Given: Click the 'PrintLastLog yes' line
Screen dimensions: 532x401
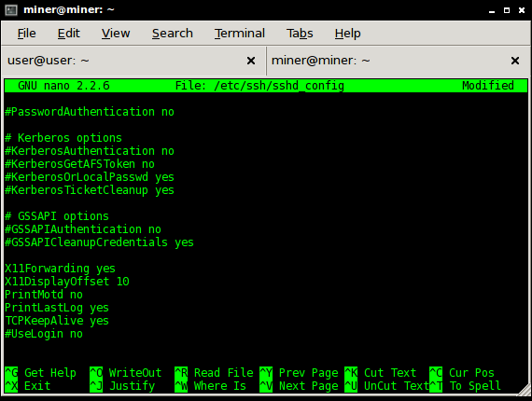Looking at the screenshot, I should point(57,308).
